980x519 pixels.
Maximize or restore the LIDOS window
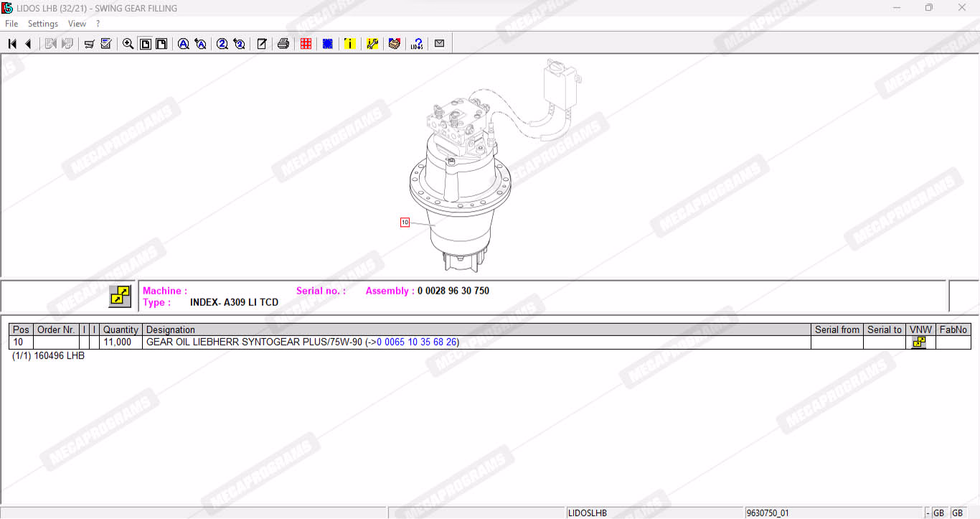(x=929, y=8)
